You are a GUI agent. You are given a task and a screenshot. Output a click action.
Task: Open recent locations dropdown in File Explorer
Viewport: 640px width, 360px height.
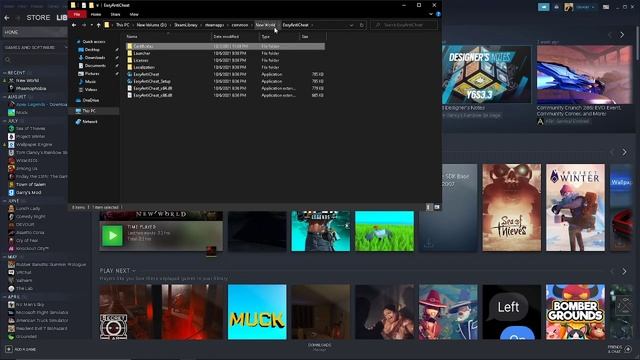91,25
